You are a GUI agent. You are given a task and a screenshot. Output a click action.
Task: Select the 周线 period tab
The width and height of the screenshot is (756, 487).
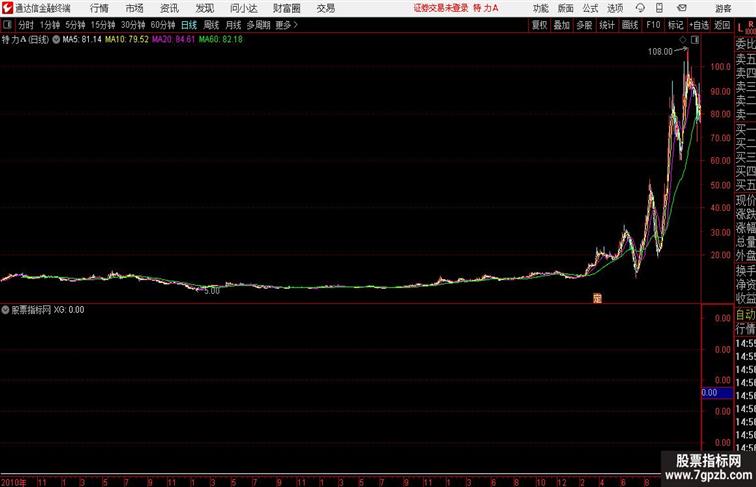tap(211, 25)
